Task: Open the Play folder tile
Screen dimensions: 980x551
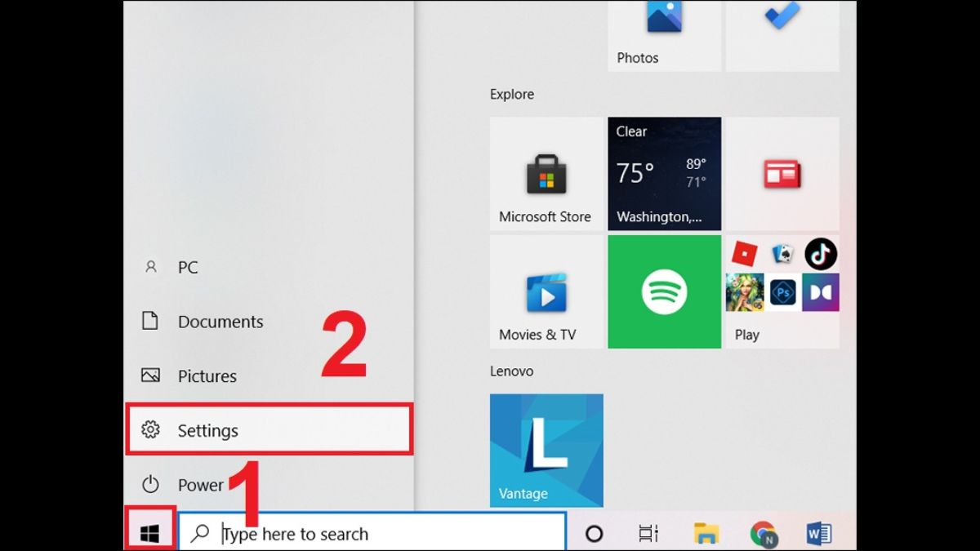Action: tap(782, 292)
